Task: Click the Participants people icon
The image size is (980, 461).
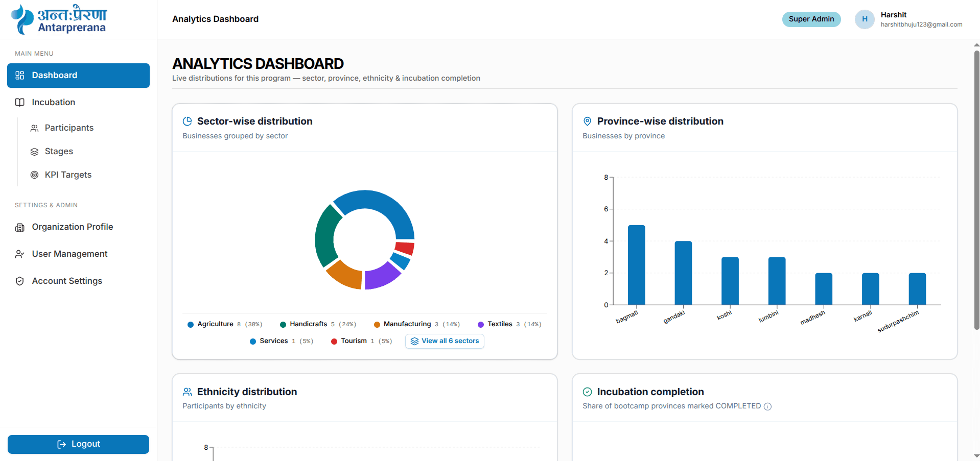Action: pyautogui.click(x=34, y=128)
